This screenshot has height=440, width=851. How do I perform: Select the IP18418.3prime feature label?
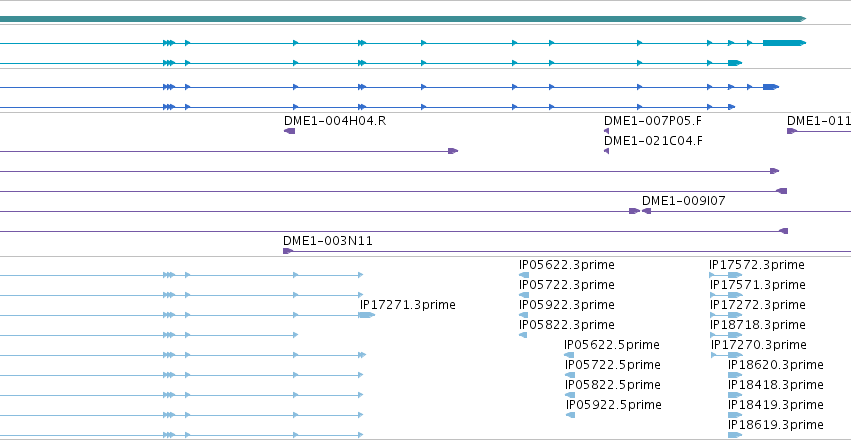tap(776, 385)
